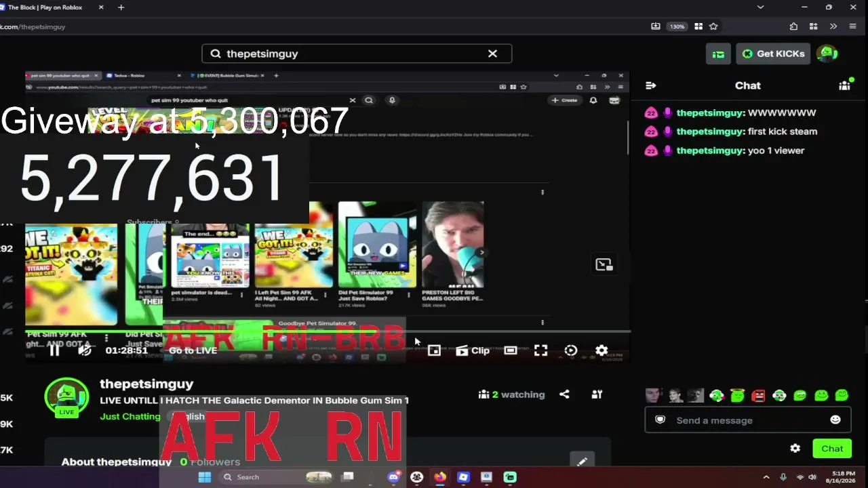Open the Kick rewards chest icon
Viewport: 868px width, 488px height.
[718, 54]
